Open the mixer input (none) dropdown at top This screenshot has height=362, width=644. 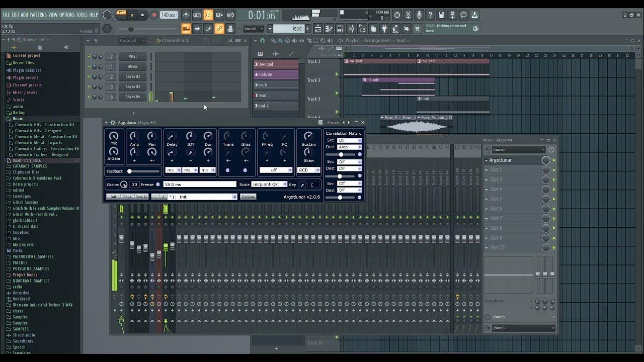pos(518,149)
